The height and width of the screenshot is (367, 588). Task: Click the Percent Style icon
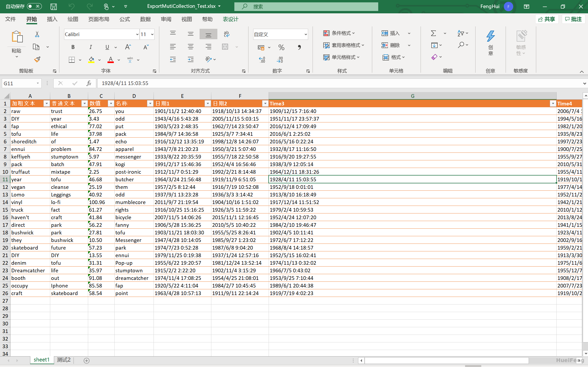(281, 47)
